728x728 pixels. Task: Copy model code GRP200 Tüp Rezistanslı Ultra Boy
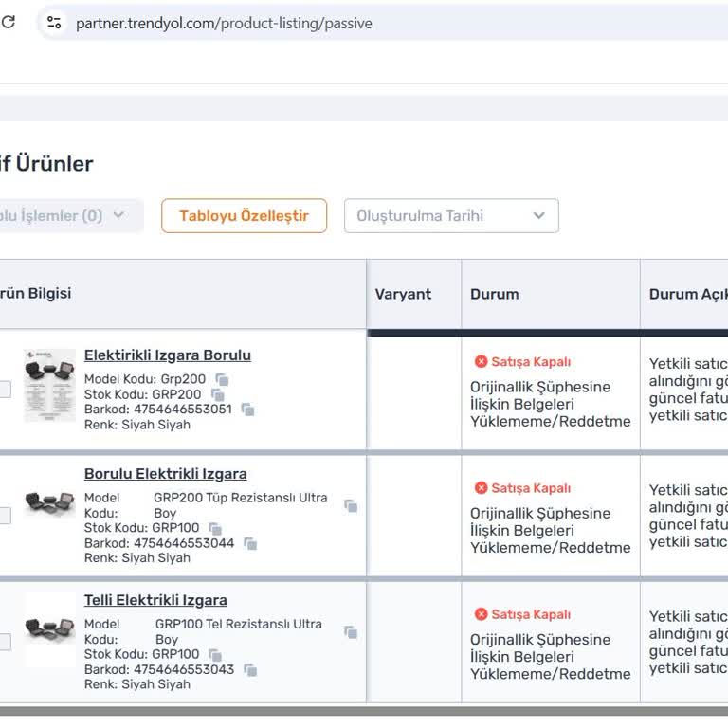click(x=351, y=506)
